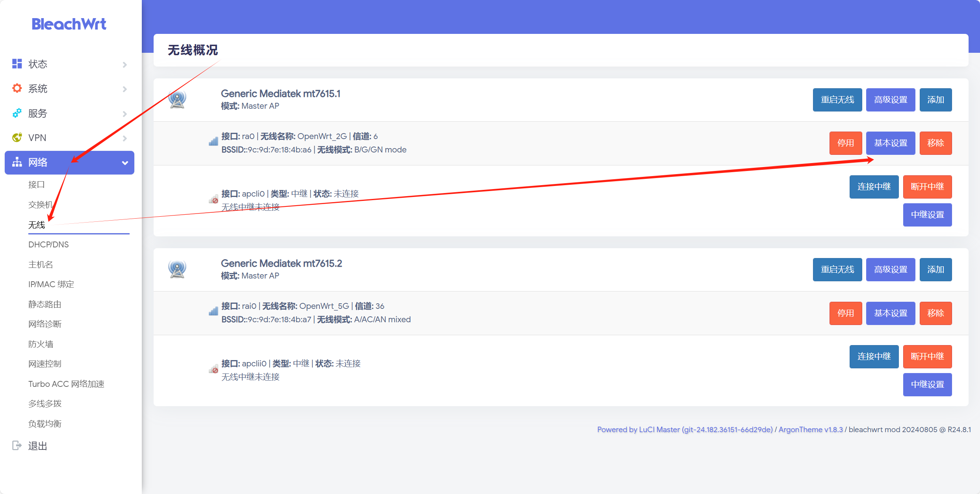Open Turbo ACC 网络加速 submenu item
Screen dimensions: 980x494
(x=66, y=384)
